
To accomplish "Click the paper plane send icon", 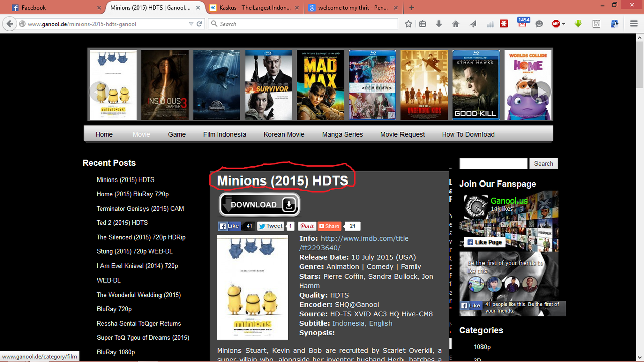I will click(473, 24).
